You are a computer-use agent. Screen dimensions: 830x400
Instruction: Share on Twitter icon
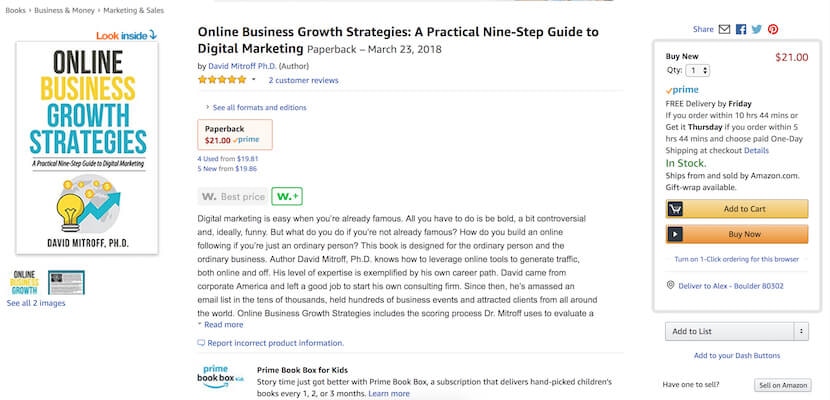click(x=757, y=30)
